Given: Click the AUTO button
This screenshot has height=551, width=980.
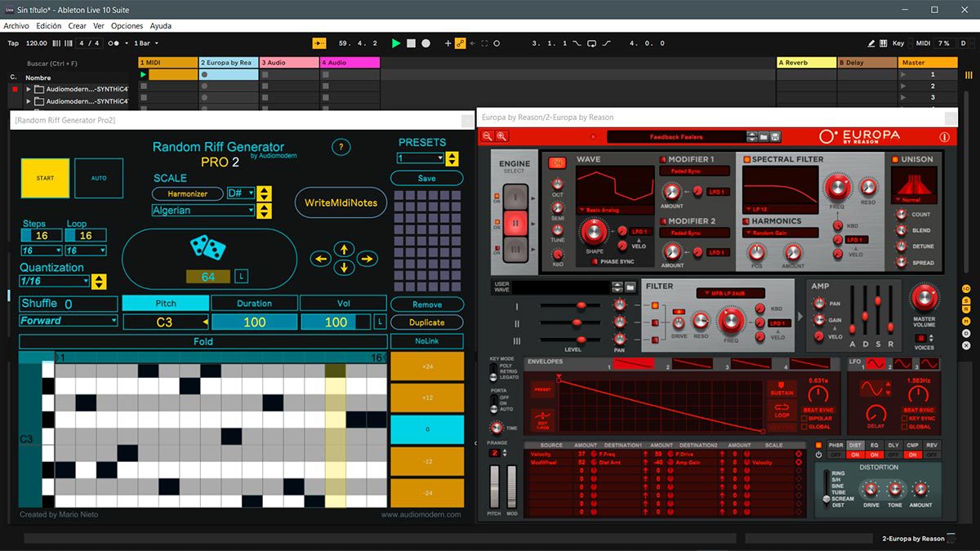Looking at the screenshot, I should pos(99,178).
